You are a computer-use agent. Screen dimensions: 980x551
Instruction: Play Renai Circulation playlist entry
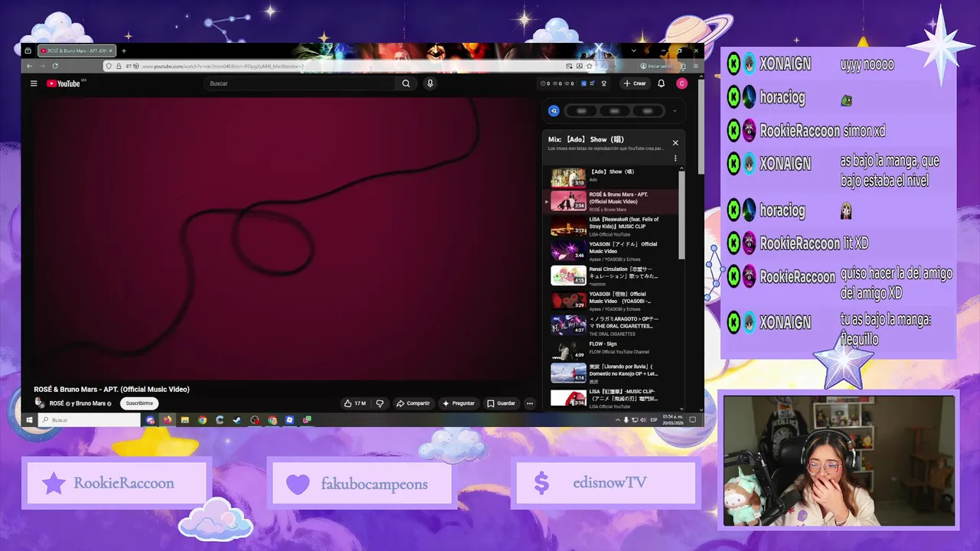pyautogui.click(x=611, y=276)
